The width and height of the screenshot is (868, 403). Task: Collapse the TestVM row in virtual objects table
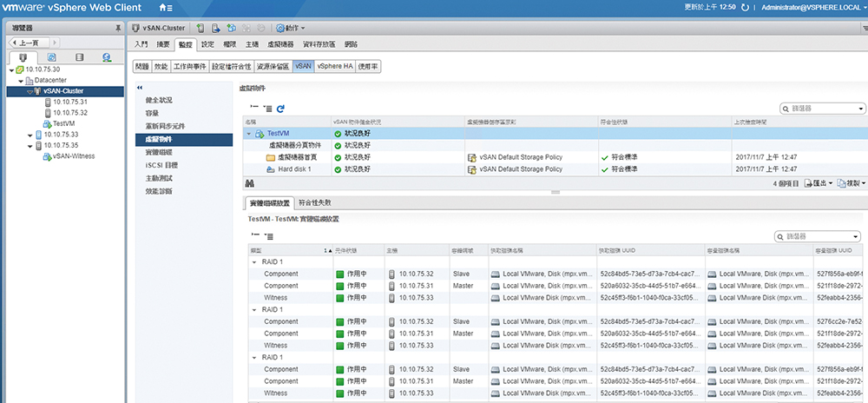249,134
